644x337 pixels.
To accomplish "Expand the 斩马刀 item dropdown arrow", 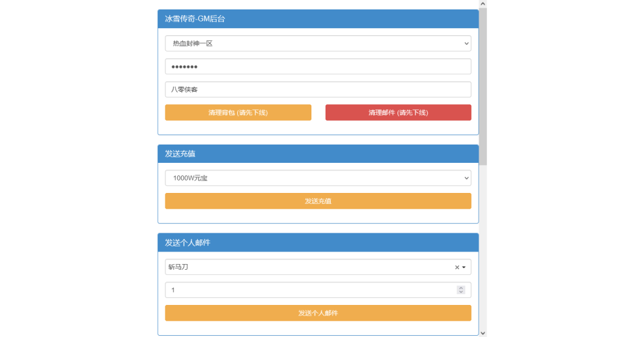I will [x=464, y=267].
